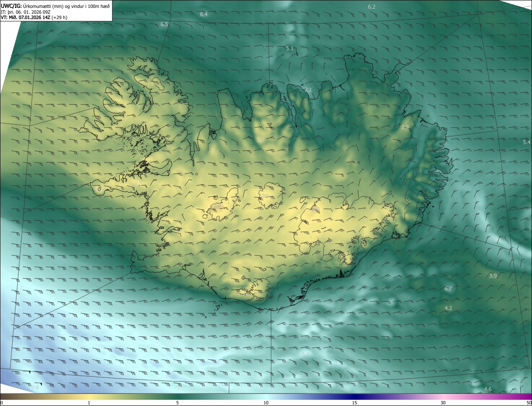Click the VT valid time 14Z line
This screenshot has height=406, width=532.
click(x=34, y=17)
